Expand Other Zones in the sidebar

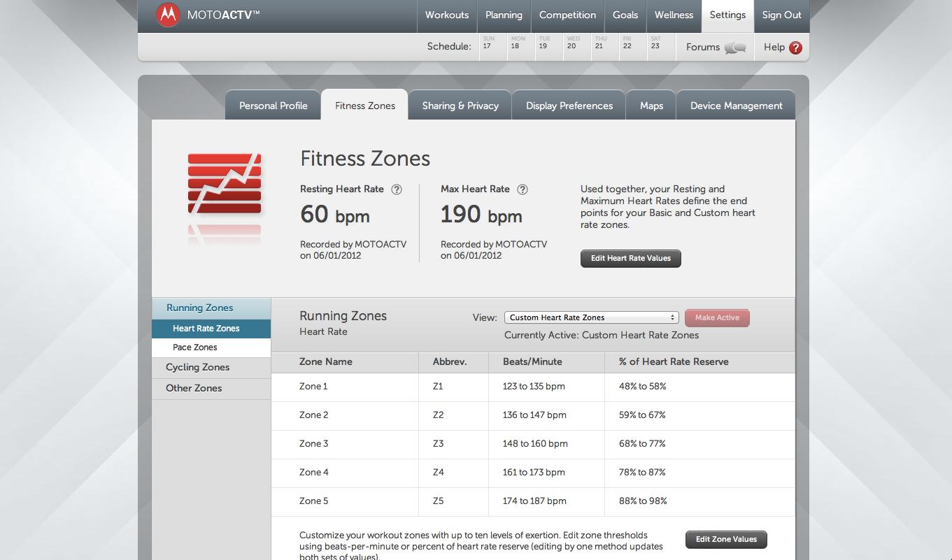pos(194,389)
